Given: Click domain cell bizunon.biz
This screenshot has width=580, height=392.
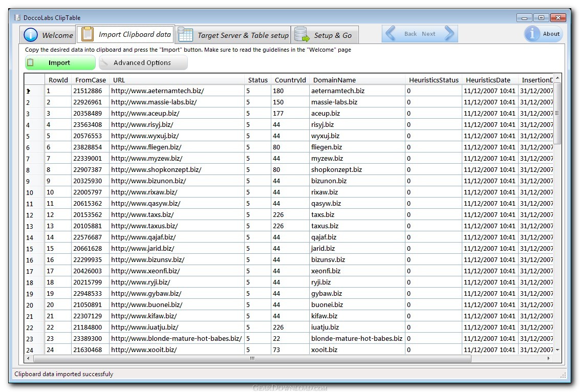Looking at the screenshot, I should click(x=357, y=181).
